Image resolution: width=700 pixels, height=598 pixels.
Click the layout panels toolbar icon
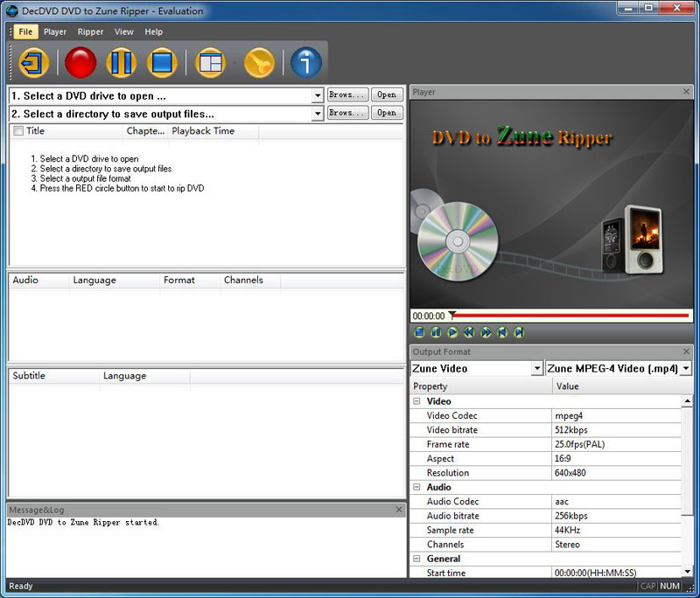coord(210,62)
